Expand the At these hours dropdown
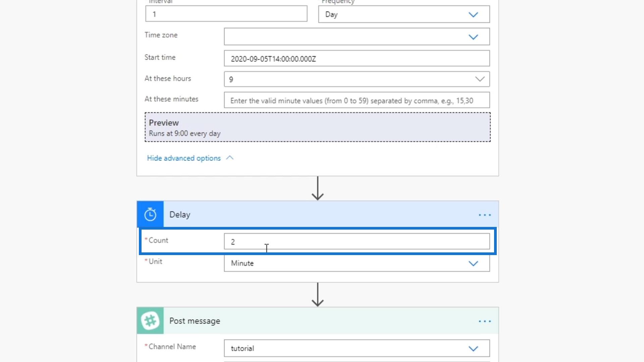This screenshot has height=362, width=644. tap(480, 79)
